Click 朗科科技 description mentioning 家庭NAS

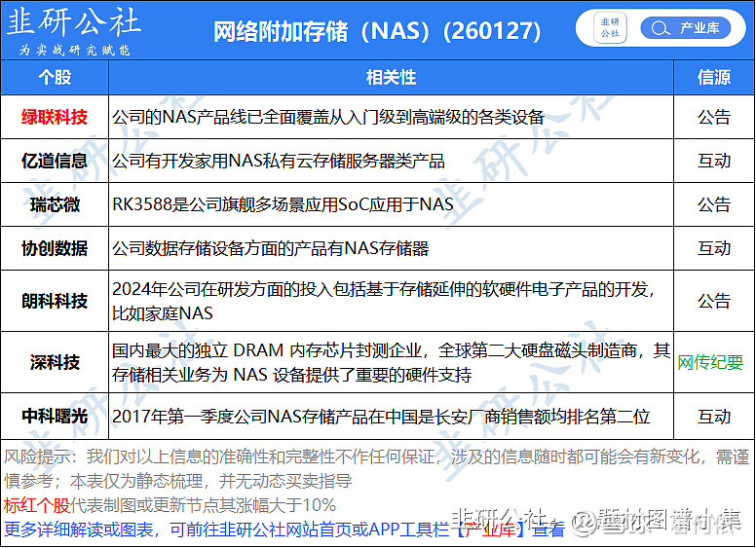pos(384,301)
